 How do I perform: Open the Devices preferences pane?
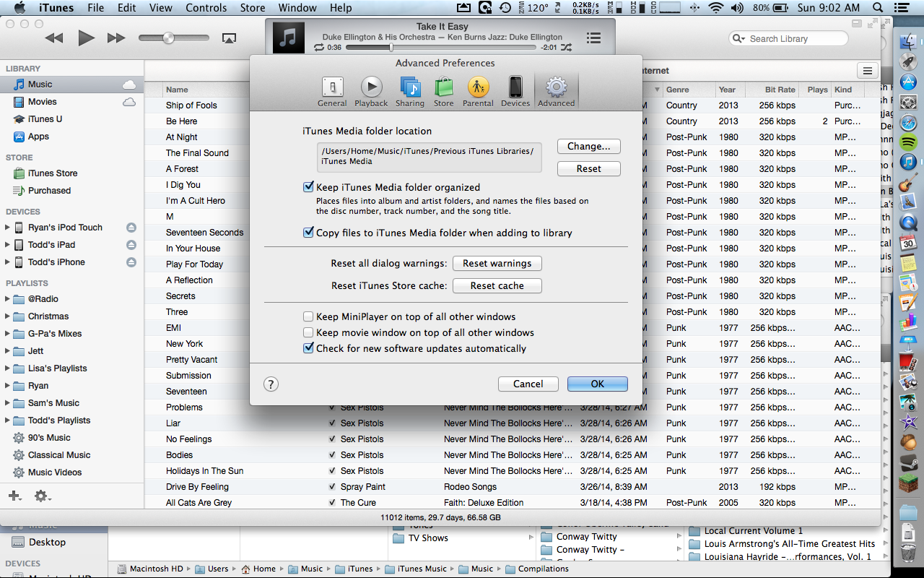pos(515,92)
